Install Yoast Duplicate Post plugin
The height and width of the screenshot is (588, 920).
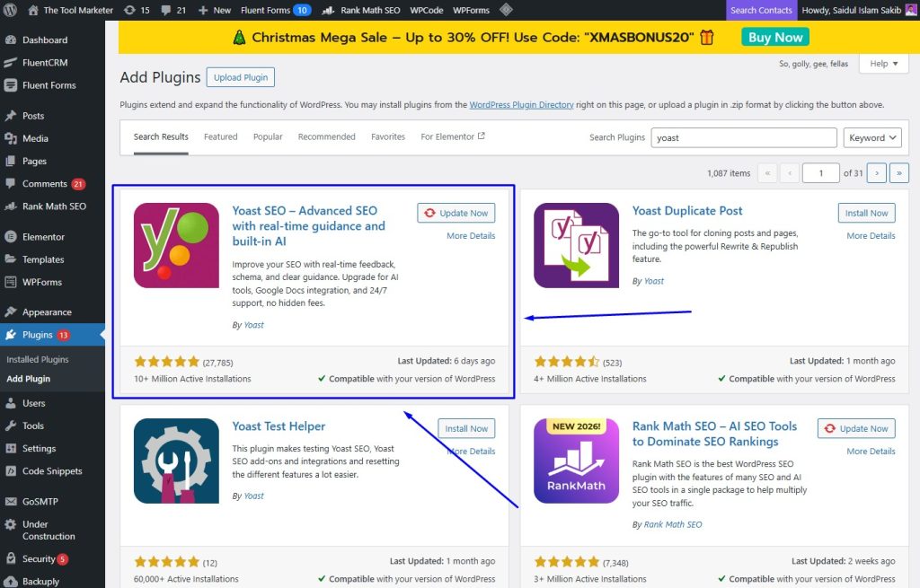(x=867, y=213)
